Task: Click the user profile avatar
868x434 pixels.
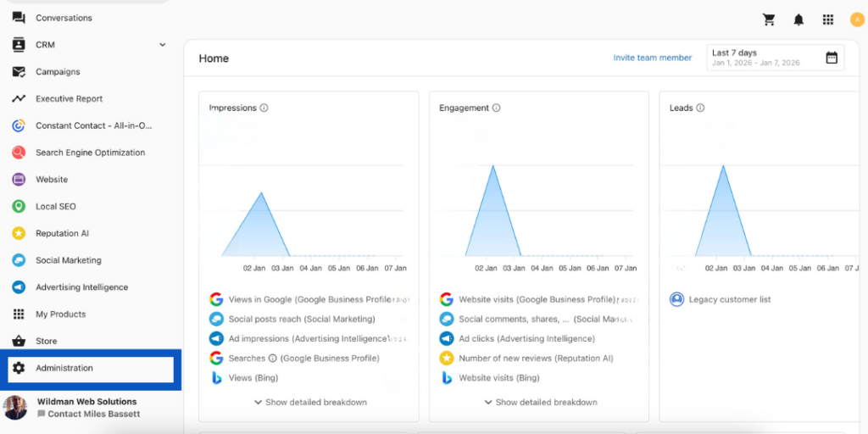Action: (x=856, y=19)
